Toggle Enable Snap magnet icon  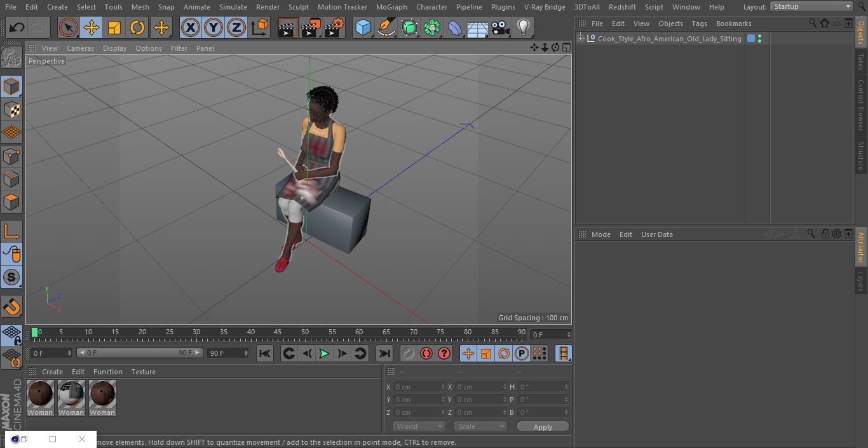pos(11,307)
